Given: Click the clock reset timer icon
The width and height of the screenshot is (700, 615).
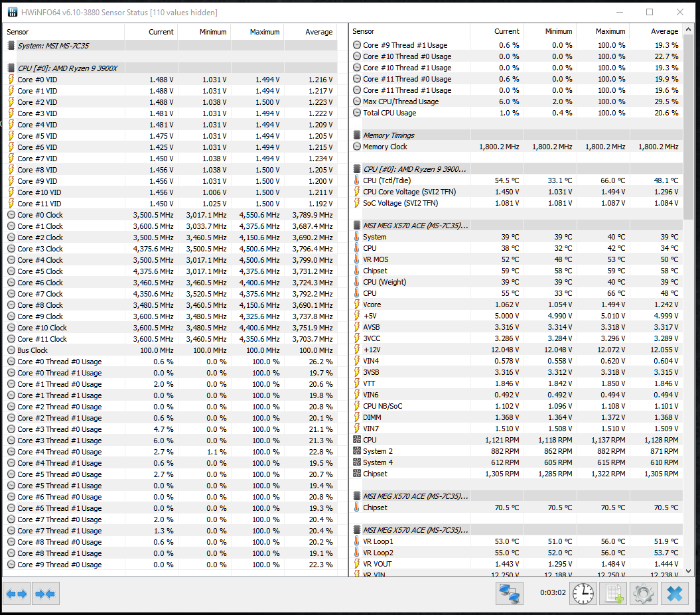Looking at the screenshot, I should pyautogui.click(x=583, y=594).
